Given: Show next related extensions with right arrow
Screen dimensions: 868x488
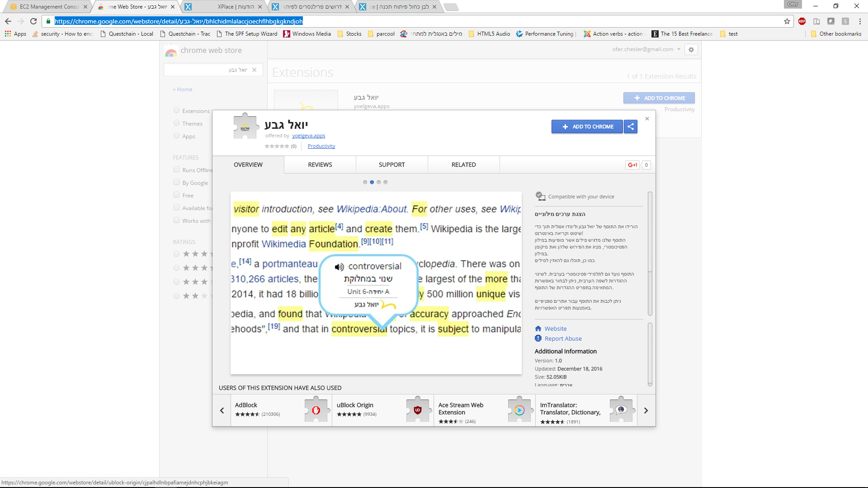Looking at the screenshot, I should [x=646, y=411].
